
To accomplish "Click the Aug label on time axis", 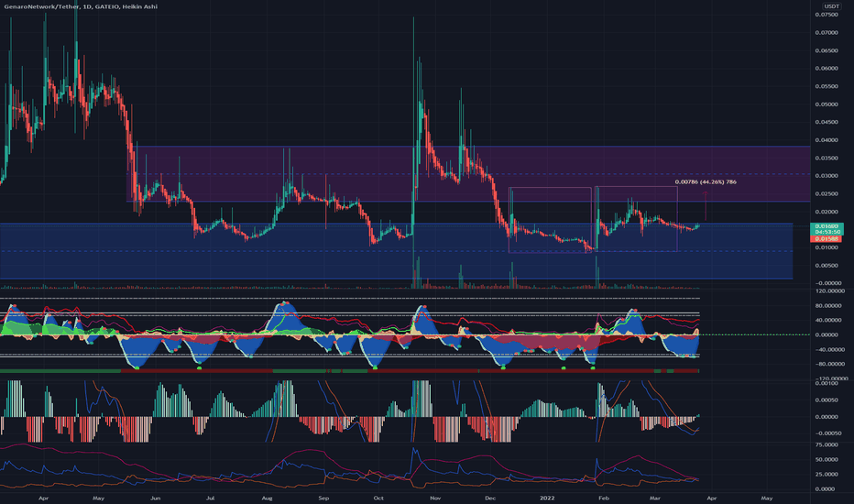I will click(x=267, y=498).
